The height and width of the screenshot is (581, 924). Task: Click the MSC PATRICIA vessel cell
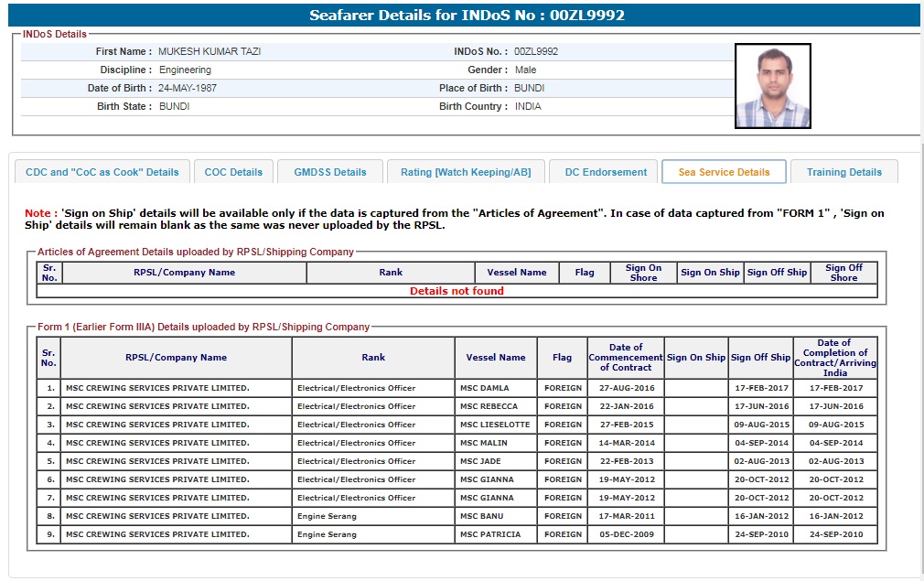pos(490,534)
